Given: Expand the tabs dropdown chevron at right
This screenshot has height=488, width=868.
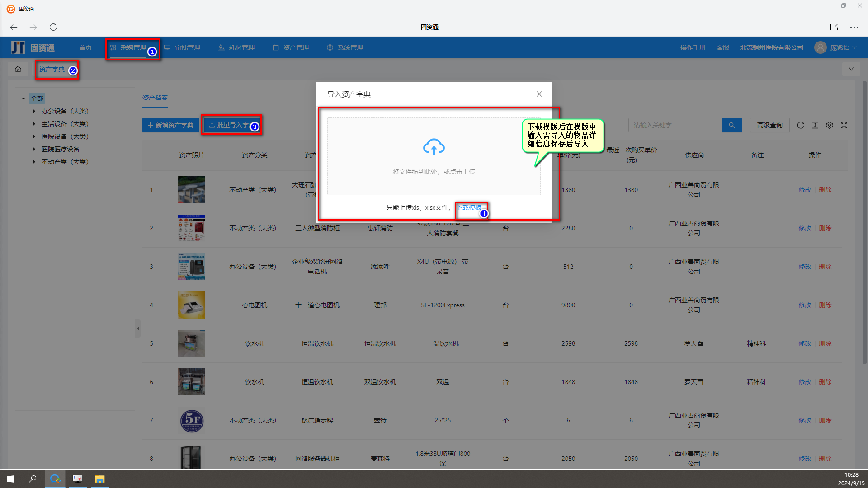Looking at the screenshot, I should tap(851, 69).
